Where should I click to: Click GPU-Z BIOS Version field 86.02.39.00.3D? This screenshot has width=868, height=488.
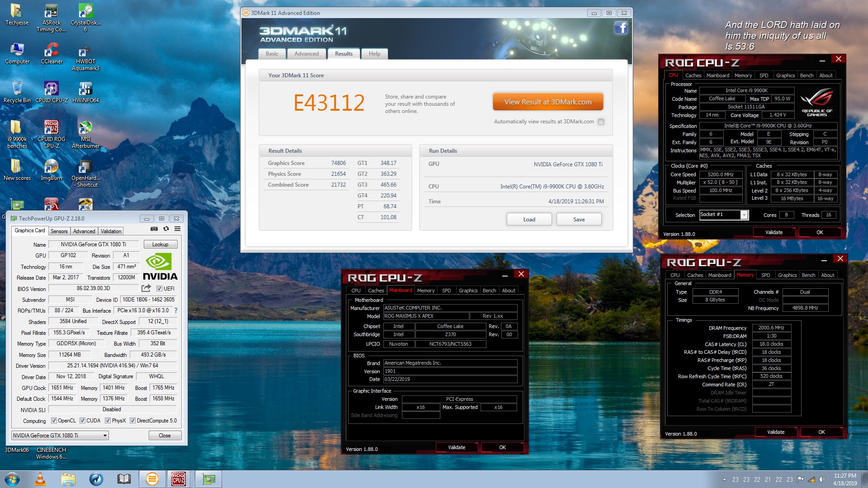[94, 288]
